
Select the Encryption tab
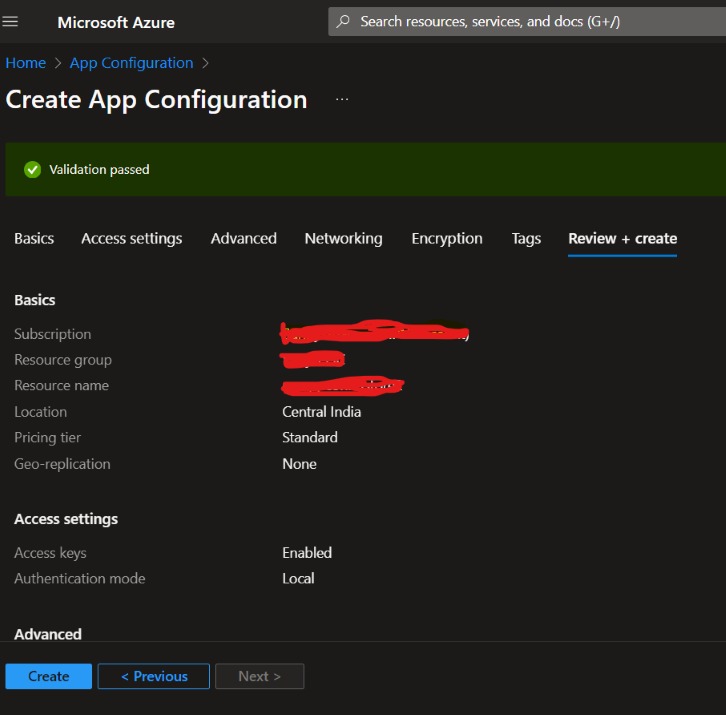coord(447,238)
